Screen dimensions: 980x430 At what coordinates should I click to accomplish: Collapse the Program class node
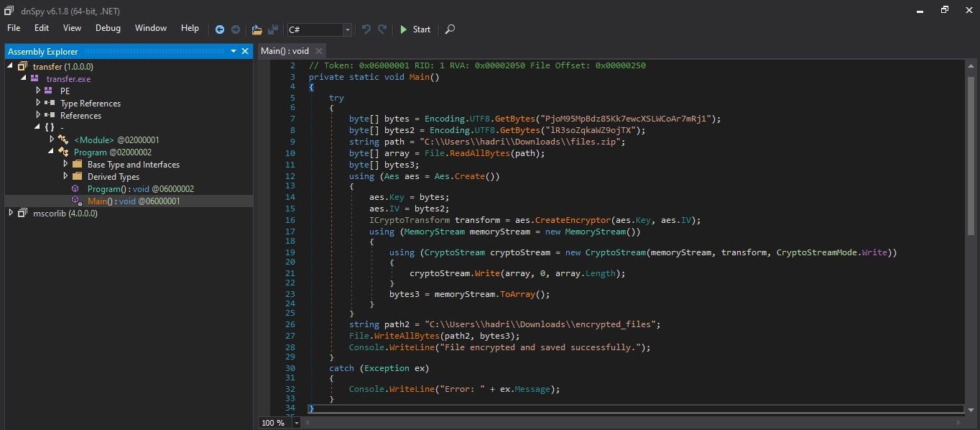pos(52,152)
